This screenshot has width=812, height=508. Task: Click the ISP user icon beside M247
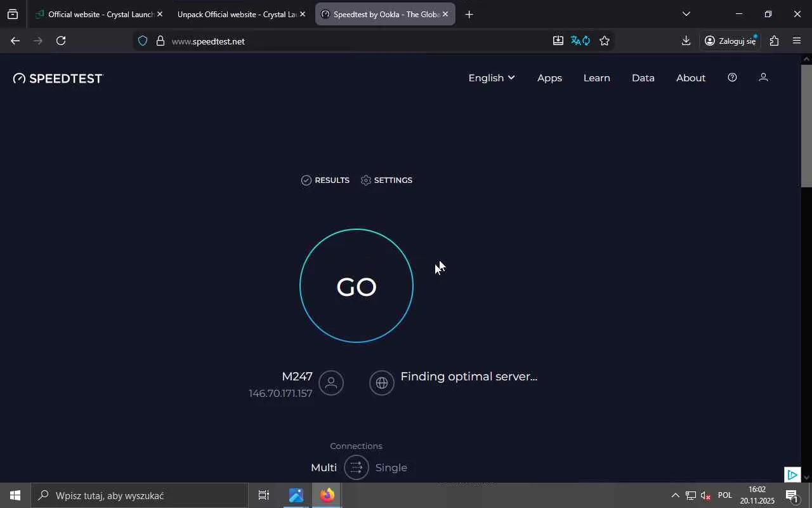pos(331,383)
